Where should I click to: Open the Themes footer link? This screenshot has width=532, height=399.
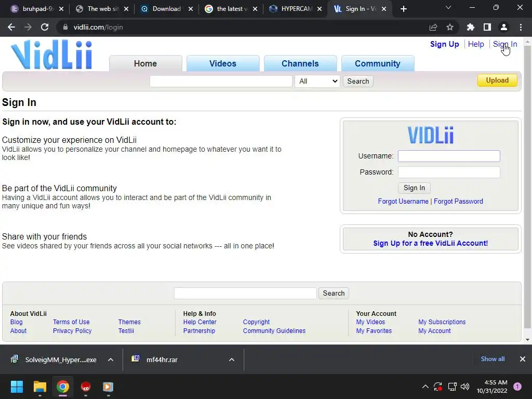click(x=129, y=322)
